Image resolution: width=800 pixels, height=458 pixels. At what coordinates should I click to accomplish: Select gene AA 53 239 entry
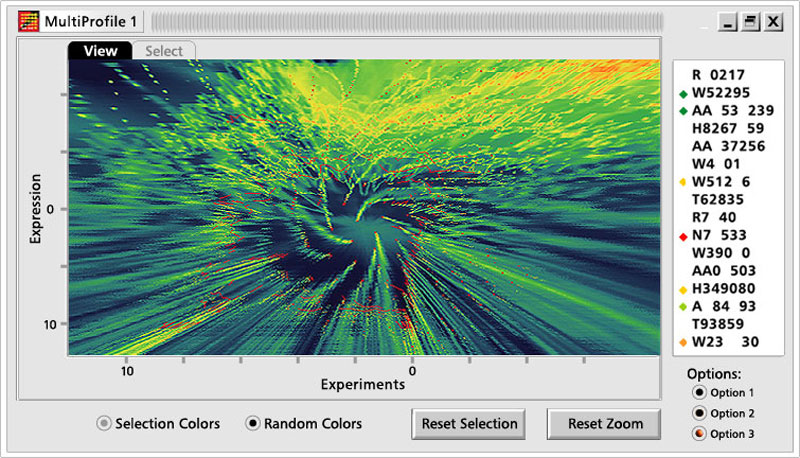click(733, 111)
